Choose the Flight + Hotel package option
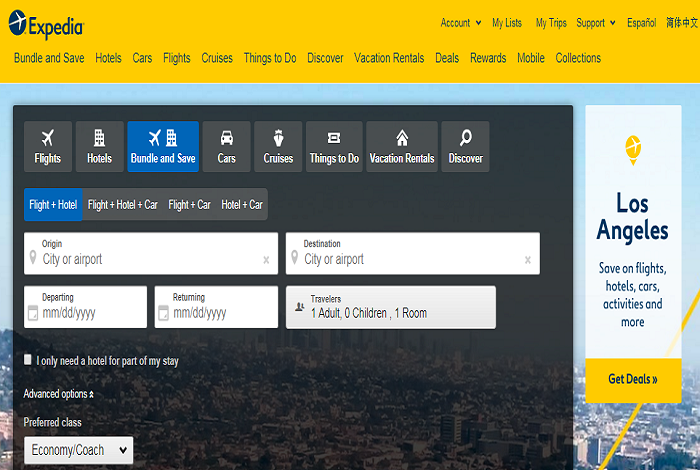This screenshot has height=470, width=700. pos(53,204)
